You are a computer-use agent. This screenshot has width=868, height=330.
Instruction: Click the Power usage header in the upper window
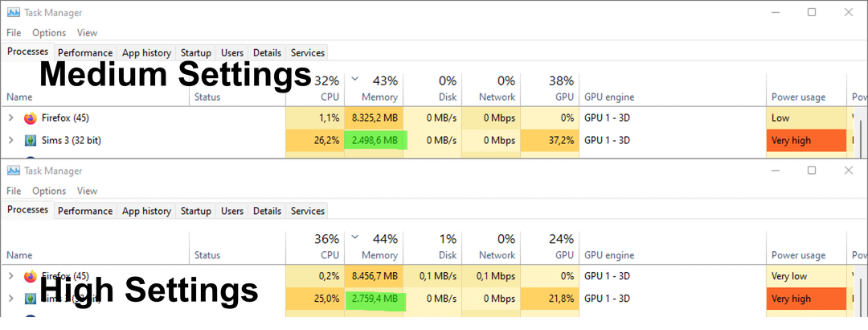[798, 97]
